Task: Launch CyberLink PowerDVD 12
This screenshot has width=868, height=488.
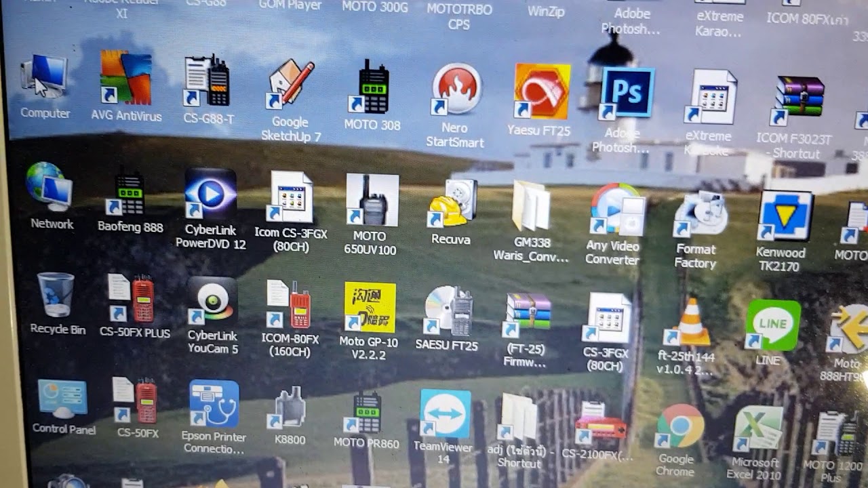Action: [x=210, y=194]
